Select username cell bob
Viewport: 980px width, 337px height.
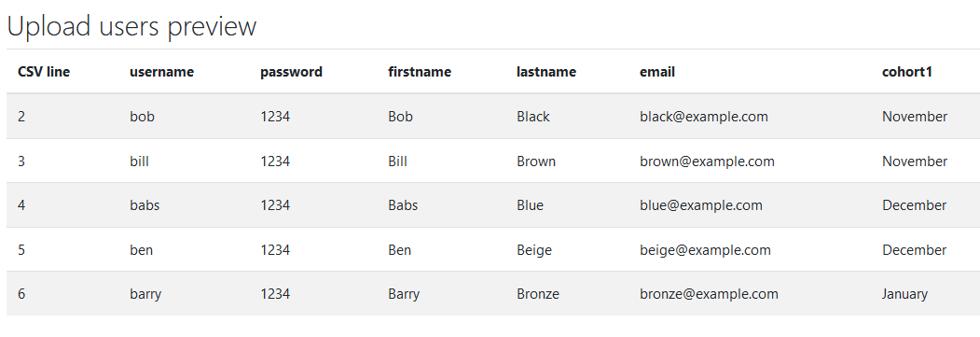point(142,117)
